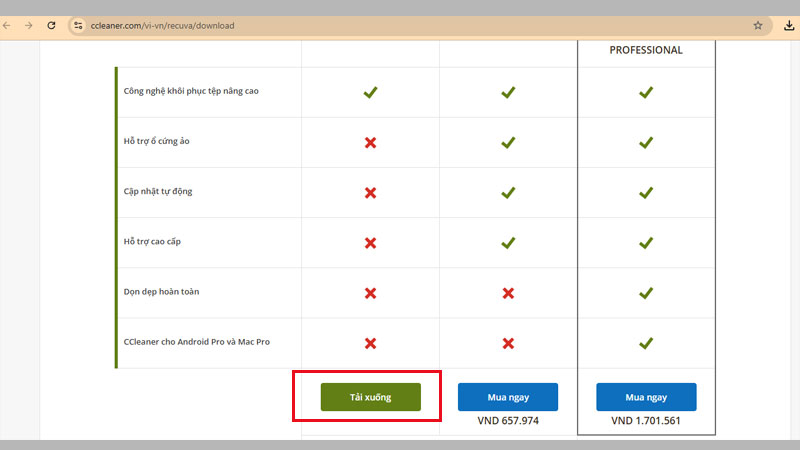Click the browser back arrow
The height and width of the screenshot is (450, 800).
[7, 25]
